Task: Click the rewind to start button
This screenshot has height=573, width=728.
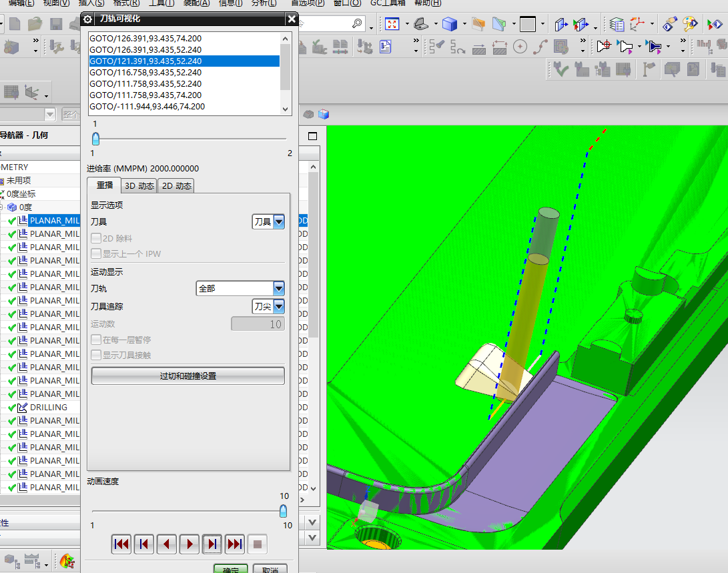Action: 121,544
